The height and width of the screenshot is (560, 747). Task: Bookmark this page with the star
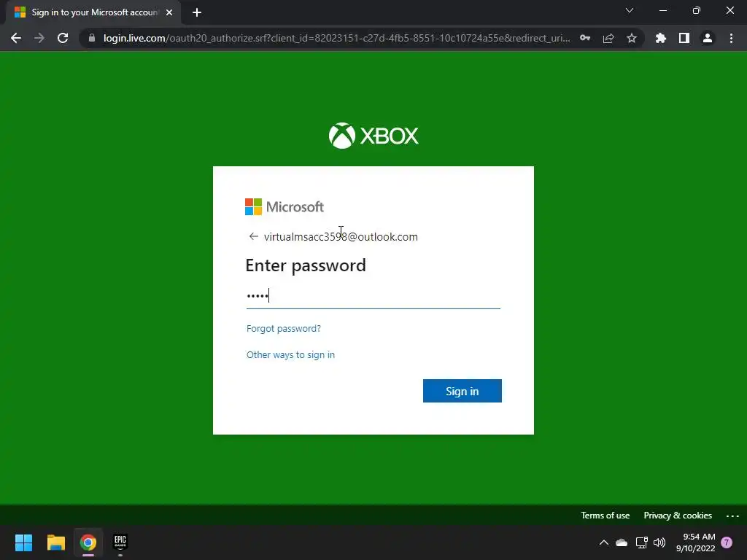(x=632, y=38)
